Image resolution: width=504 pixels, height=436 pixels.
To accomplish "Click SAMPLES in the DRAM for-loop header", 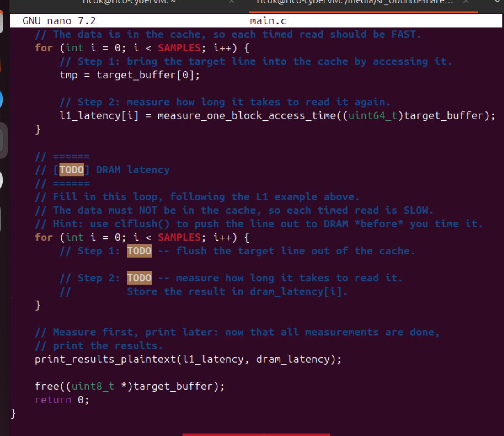I will click(179, 237).
